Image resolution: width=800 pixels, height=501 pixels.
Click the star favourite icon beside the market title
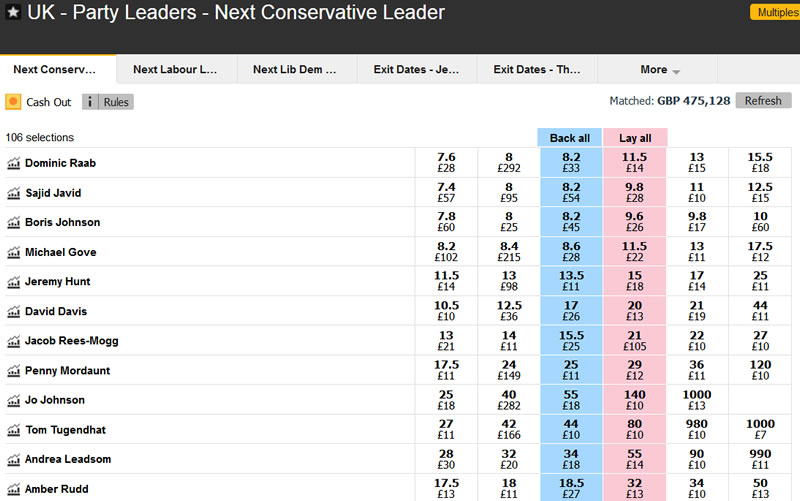[x=13, y=14]
